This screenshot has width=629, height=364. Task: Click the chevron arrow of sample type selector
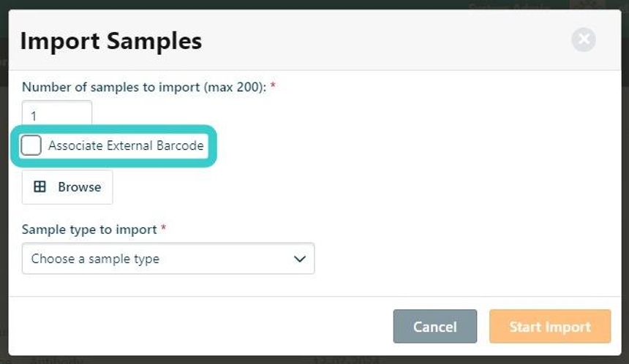[299, 259]
